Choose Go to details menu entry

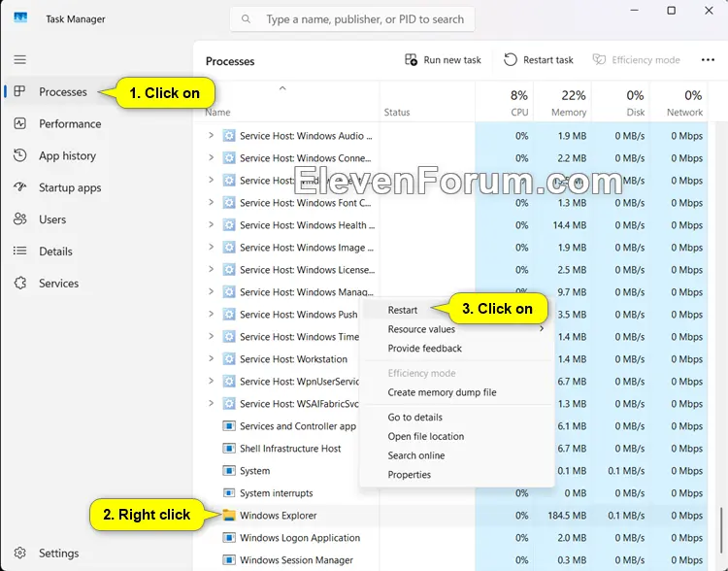pyautogui.click(x=456, y=417)
